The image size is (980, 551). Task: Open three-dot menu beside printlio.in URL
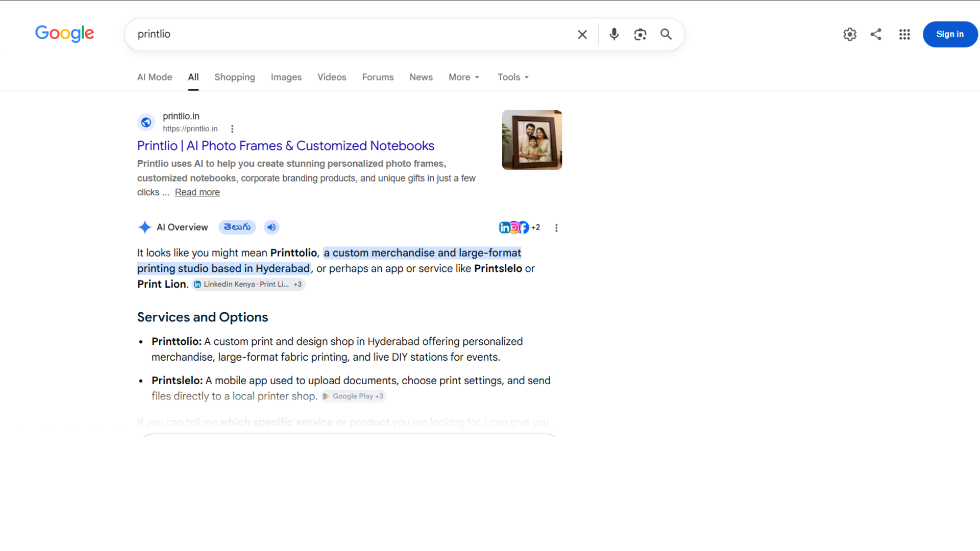232,129
